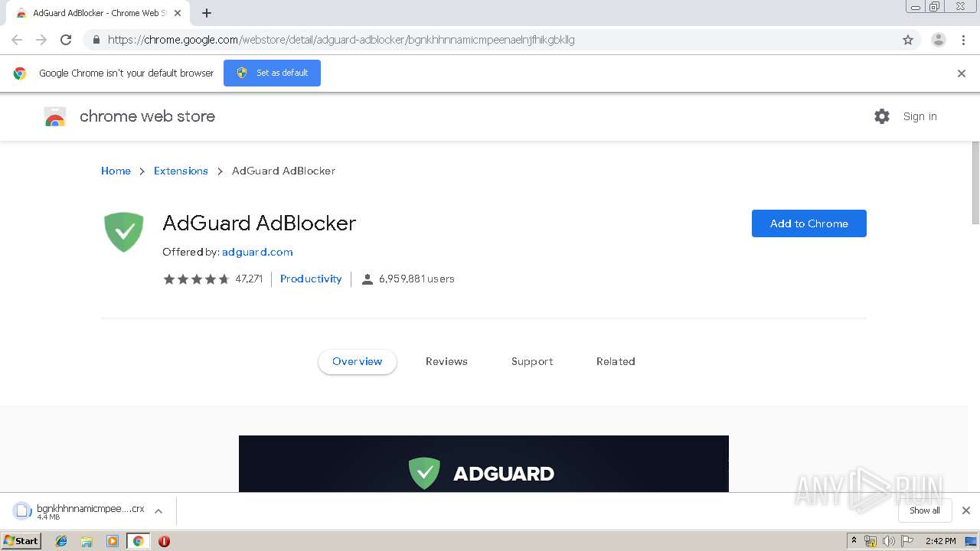Open Productivity category link
The height and width of the screenshot is (551, 980).
coord(311,279)
